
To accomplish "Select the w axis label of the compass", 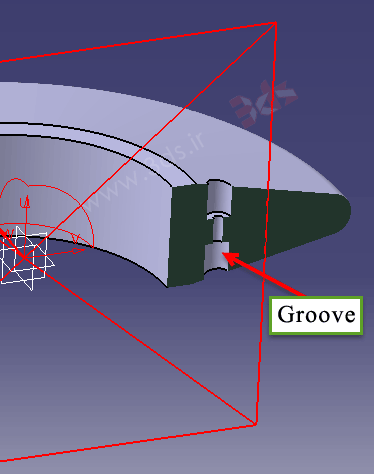I will 9,233.
